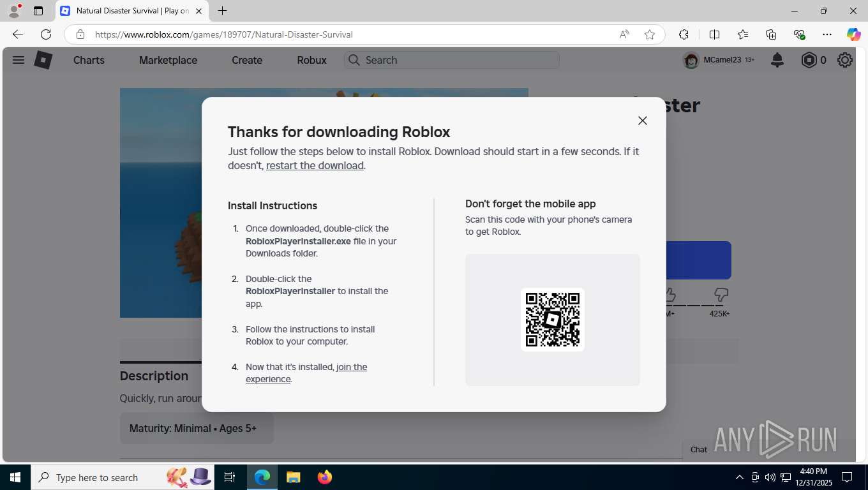Open Edge Settings and more menu

coord(827,34)
